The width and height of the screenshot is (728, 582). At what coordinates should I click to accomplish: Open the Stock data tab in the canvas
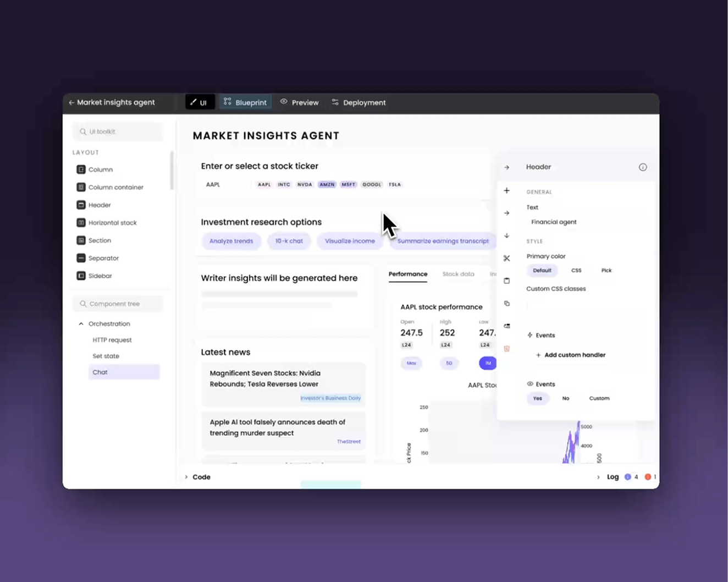(458, 273)
